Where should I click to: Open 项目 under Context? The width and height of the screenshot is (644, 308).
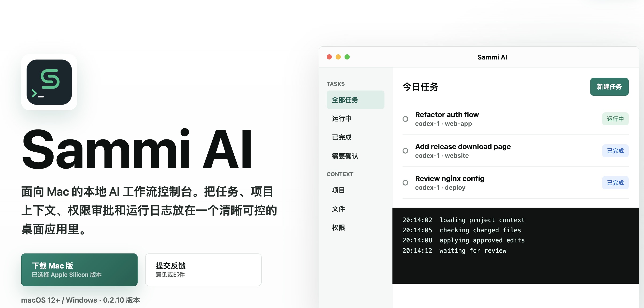pos(355,190)
